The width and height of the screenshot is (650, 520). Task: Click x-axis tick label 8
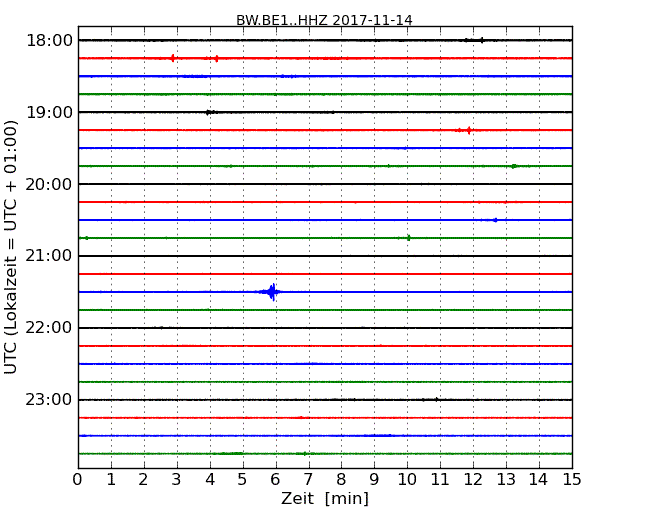point(341,480)
